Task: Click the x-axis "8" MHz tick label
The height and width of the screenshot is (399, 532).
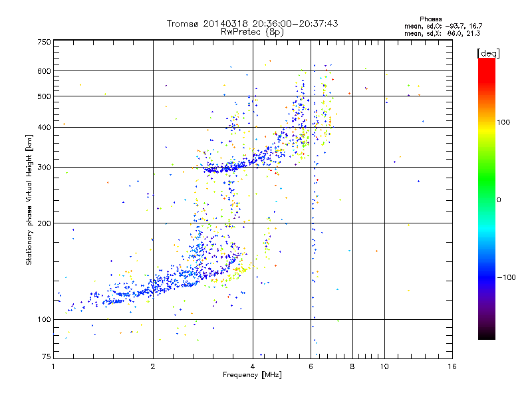Action: 352,366
